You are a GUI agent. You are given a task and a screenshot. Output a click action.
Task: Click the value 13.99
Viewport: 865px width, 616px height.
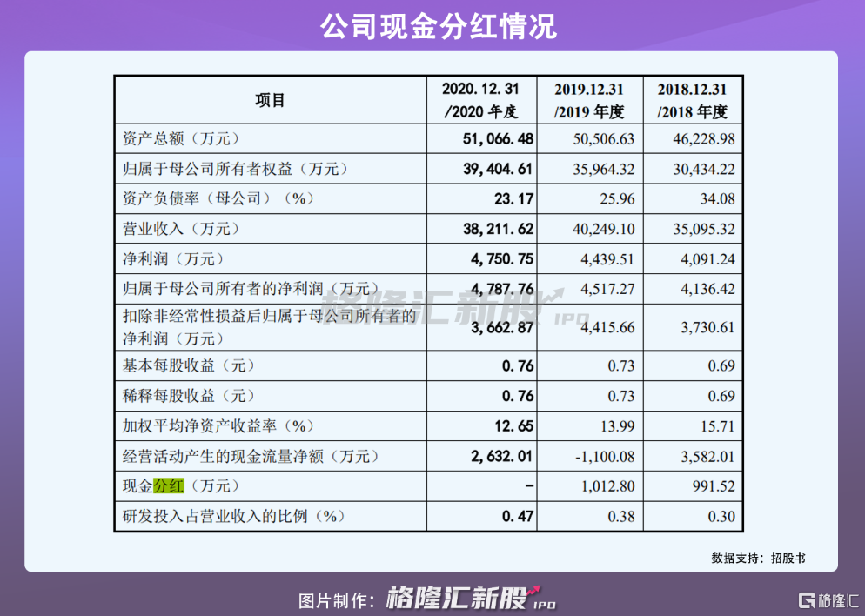(x=617, y=425)
